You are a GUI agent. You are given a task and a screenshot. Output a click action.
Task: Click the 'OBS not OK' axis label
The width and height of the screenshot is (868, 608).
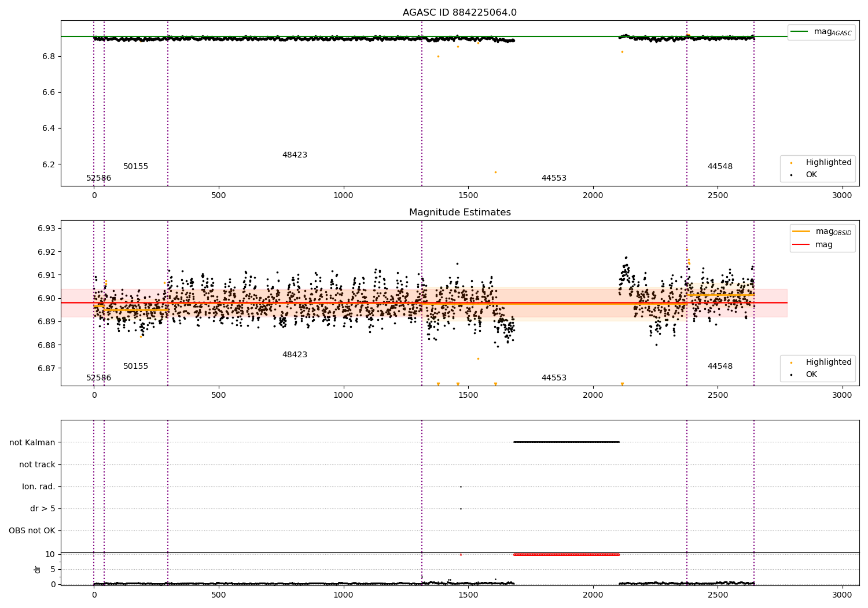coord(32,531)
